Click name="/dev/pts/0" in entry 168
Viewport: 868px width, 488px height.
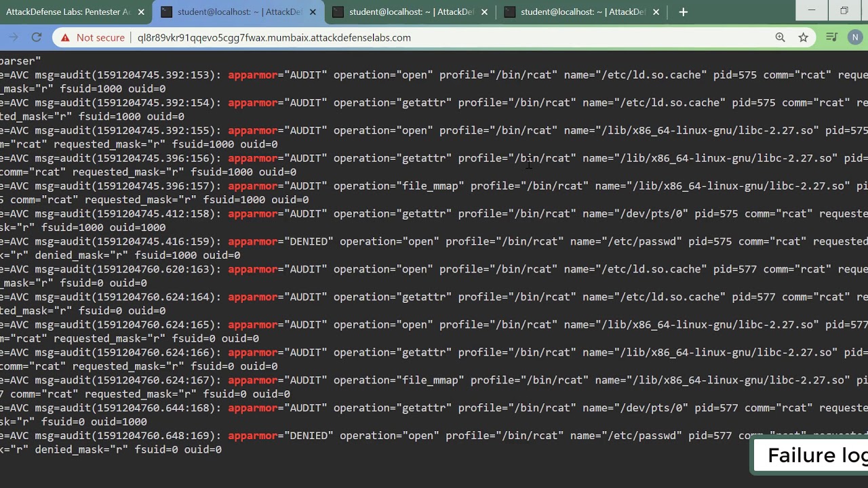point(635,408)
